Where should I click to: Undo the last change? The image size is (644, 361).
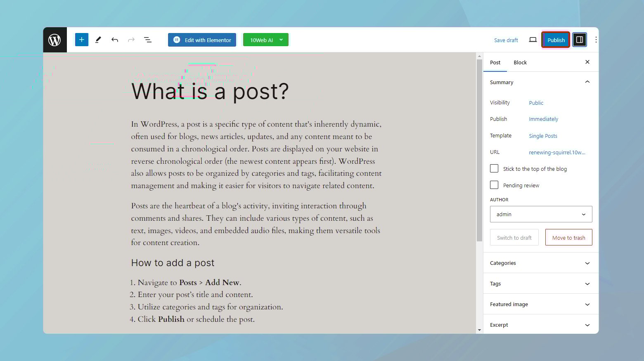(x=115, y=40)
